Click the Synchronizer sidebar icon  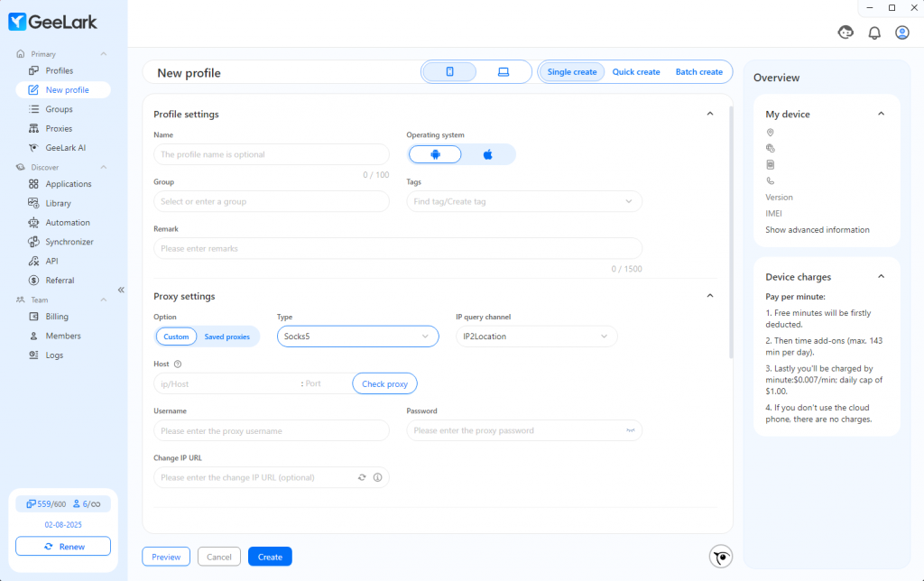click(33, 242)
